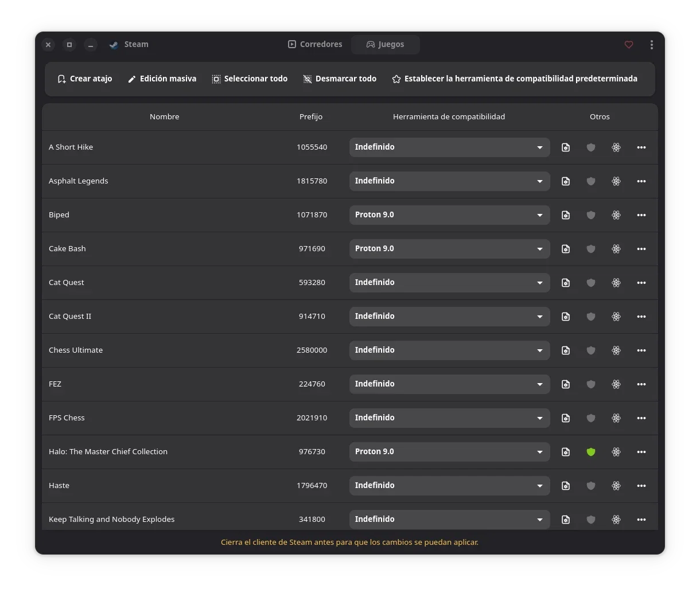Click Crear atajo button
This screenshot has width=700, height=593.
coord(85,79)
